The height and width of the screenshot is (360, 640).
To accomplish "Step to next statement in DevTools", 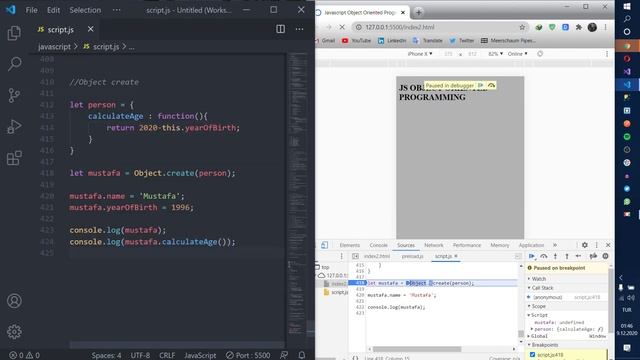I will click(x=578, y=256).
